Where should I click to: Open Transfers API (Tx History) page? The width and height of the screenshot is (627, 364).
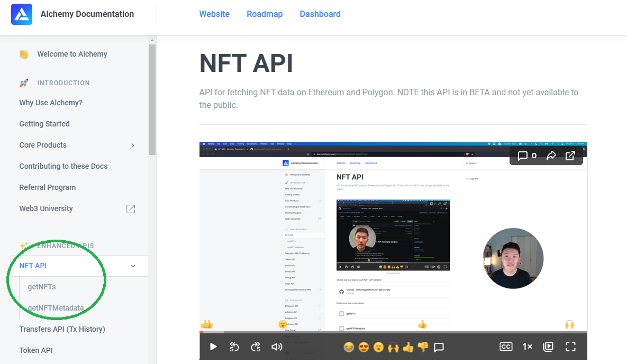click(x=62, y=329)
